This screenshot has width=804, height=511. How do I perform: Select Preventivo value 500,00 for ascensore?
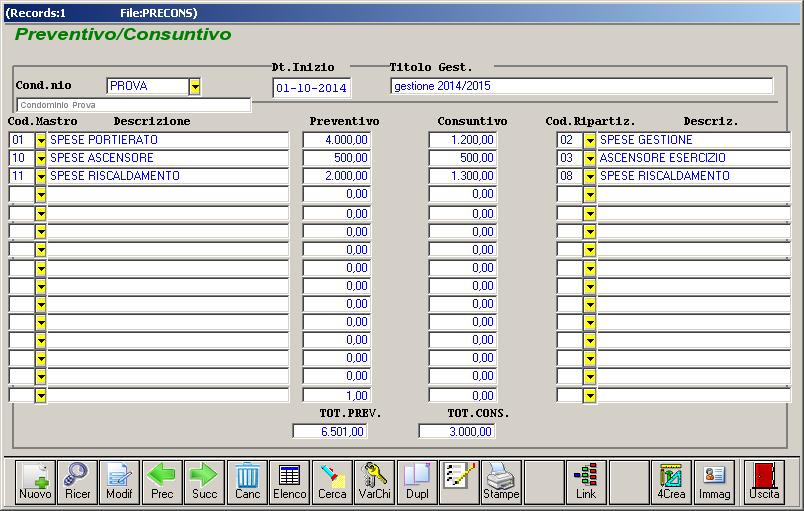click(337, 158)
